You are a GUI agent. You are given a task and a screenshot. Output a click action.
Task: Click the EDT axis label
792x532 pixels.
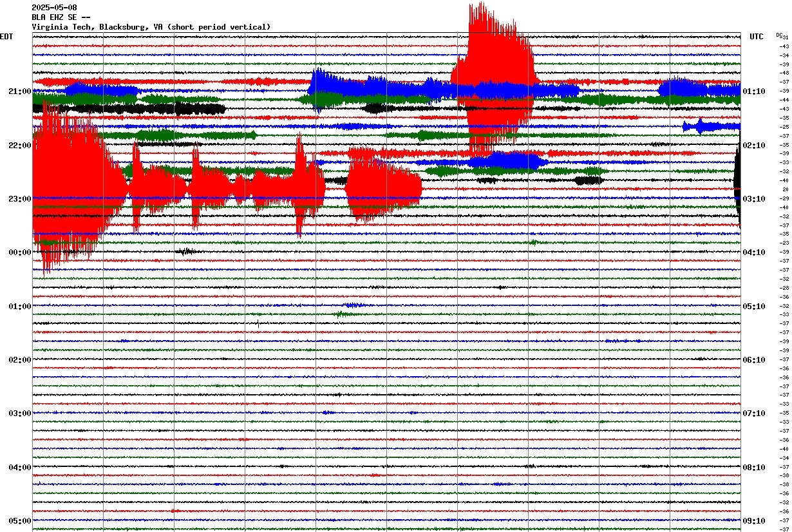[x=6, y=37]
